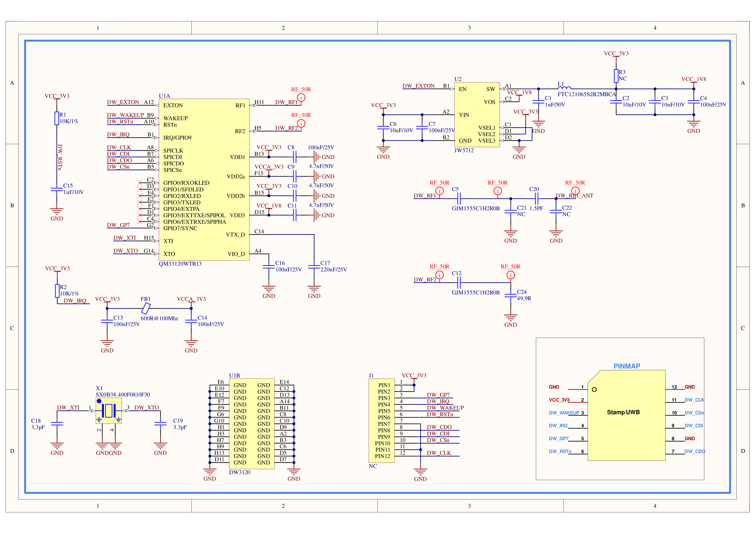Click the WAKEUP pin name on U1A
This screenshot has height=534, width=756.
(x=176, y=118)
